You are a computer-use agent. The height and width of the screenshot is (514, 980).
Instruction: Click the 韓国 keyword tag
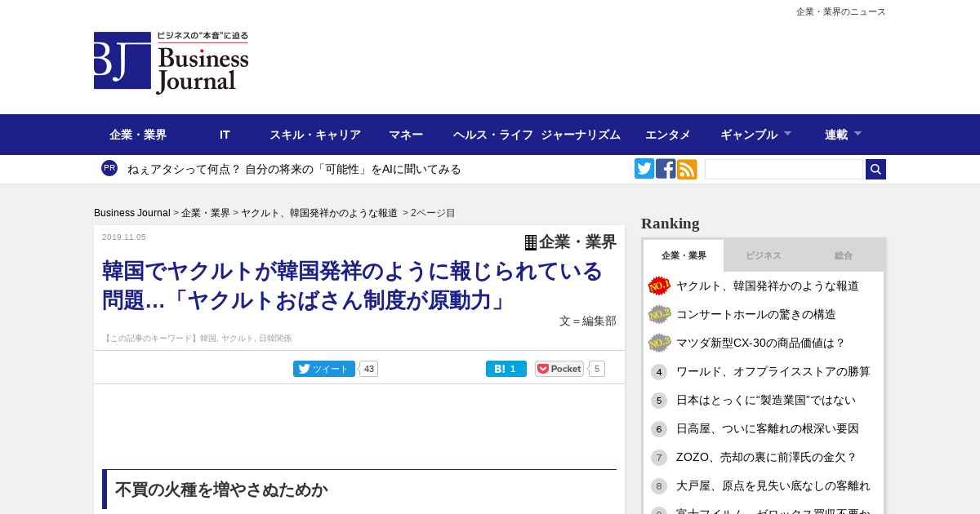pos(208,338)
